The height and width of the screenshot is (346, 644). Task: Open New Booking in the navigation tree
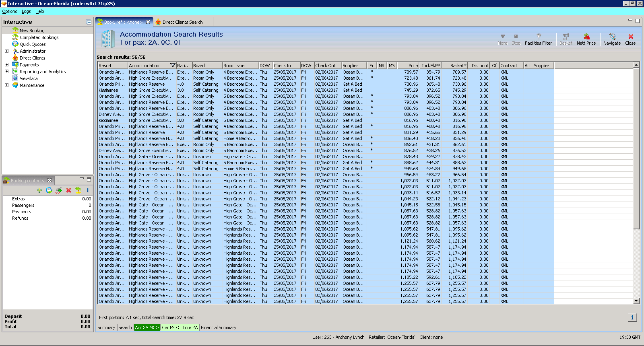[32, 31]
